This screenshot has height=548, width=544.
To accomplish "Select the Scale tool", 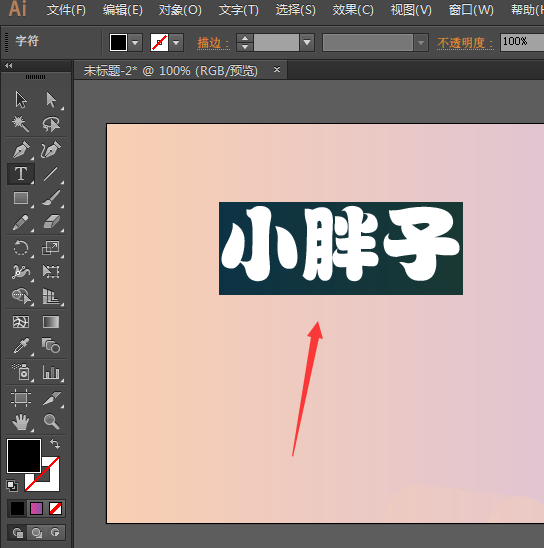I will point(51,248).
